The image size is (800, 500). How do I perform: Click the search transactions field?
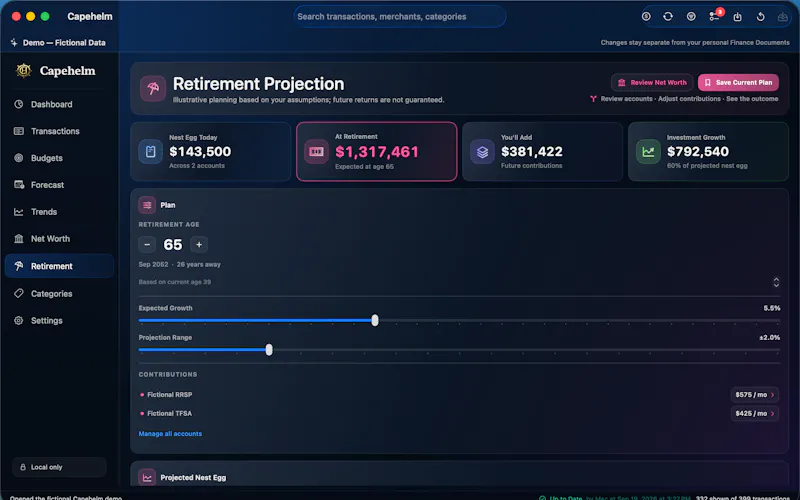tap(399, 16)
